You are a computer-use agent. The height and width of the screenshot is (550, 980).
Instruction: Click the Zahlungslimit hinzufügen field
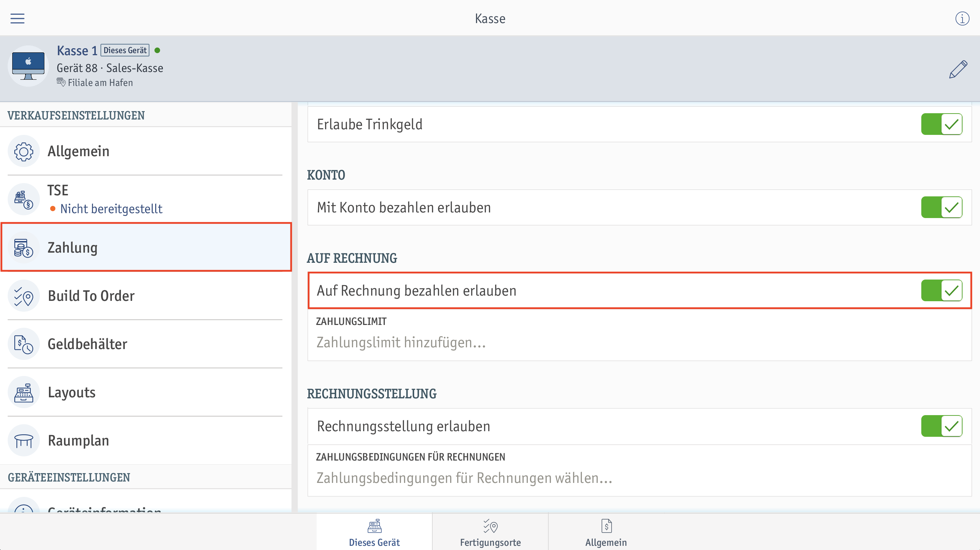[640, 335]
